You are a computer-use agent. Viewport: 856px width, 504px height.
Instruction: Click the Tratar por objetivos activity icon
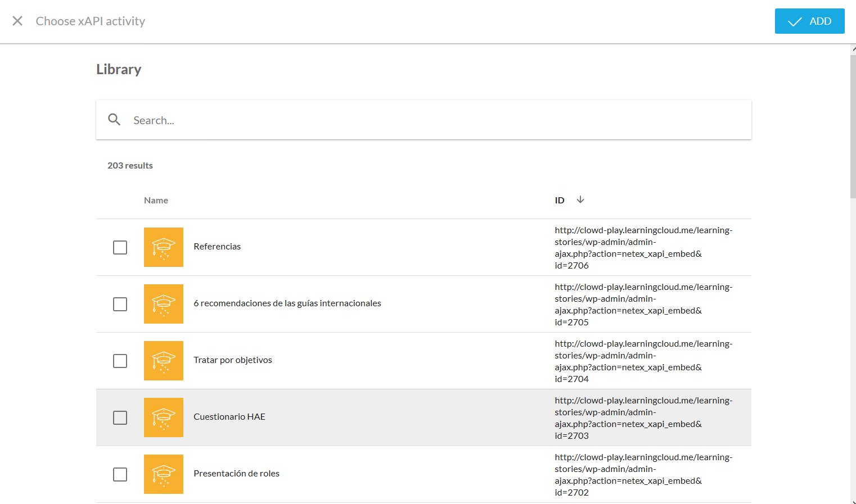point(164,361)
